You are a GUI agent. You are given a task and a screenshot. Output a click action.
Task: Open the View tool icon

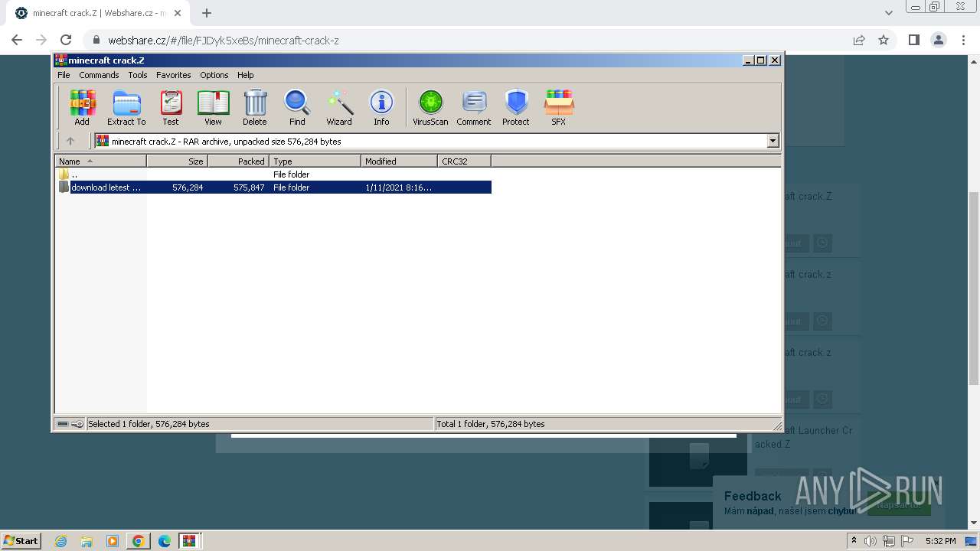tap(213, 107)
